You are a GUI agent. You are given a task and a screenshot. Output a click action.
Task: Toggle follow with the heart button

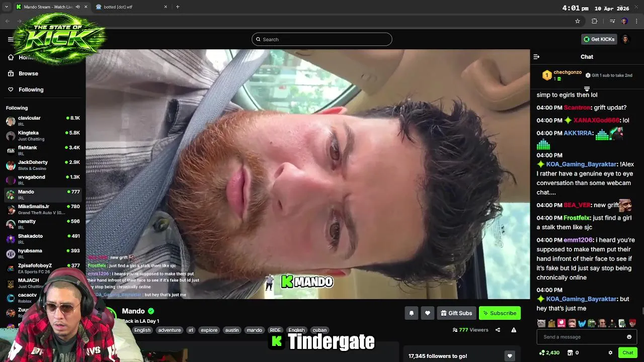tap(427, 313)
